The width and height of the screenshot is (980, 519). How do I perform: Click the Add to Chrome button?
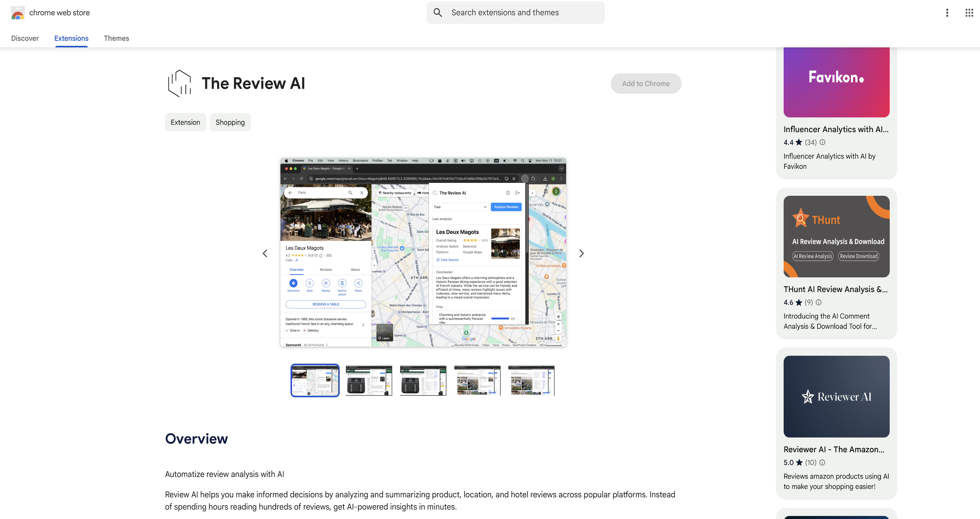tap(646, 83)
